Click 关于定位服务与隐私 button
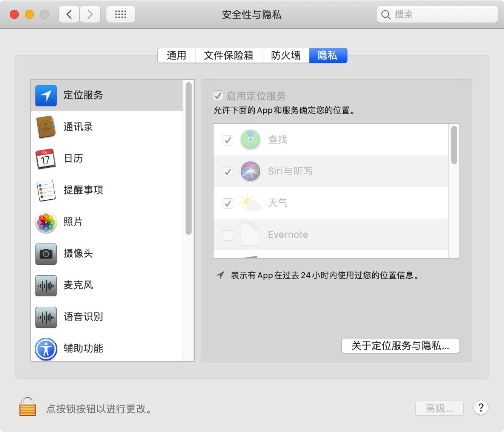 pos(400,346)
